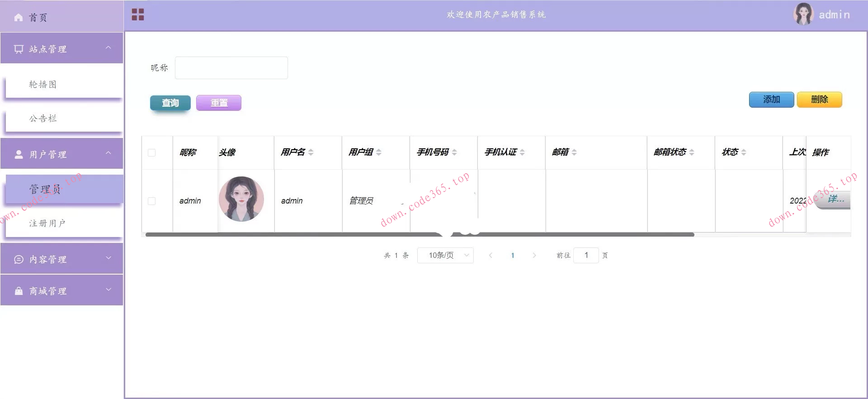This screenshot has height=399, width=868.
Task: Sort table by 手机号码 column arrows
Action: click(454, 152)
